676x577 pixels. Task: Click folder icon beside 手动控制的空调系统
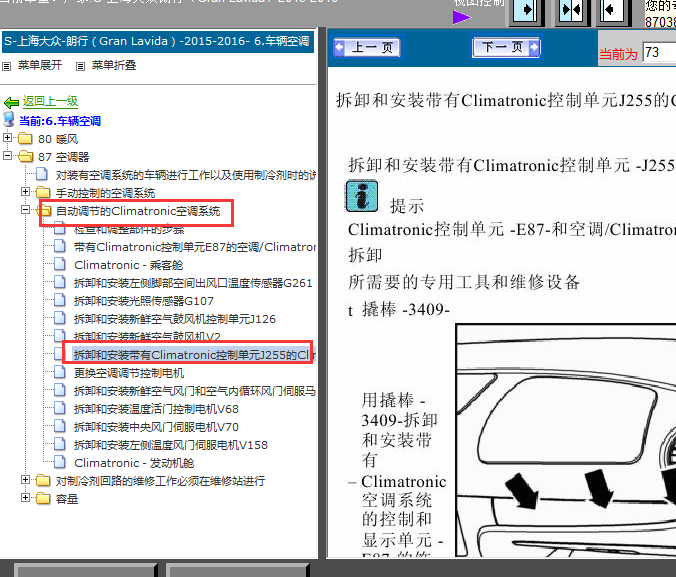pos(43,192)
